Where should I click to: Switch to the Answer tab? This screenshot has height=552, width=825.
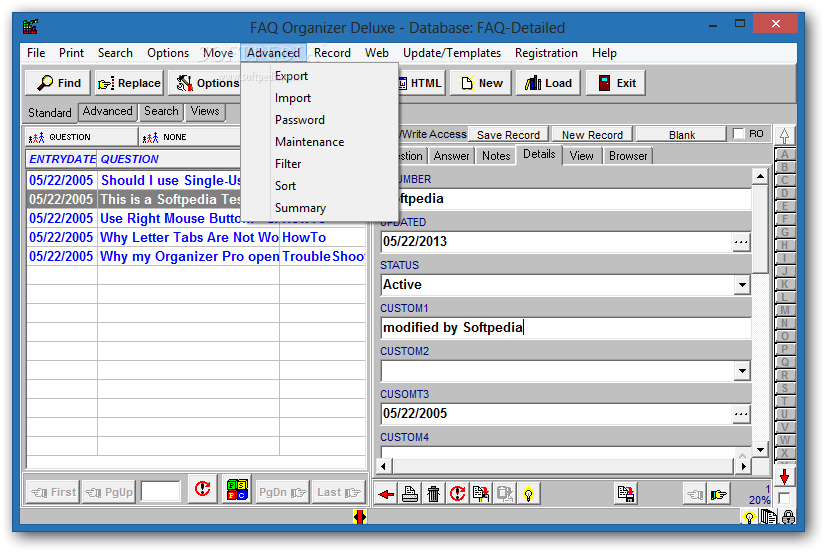(x=451, y=156)
